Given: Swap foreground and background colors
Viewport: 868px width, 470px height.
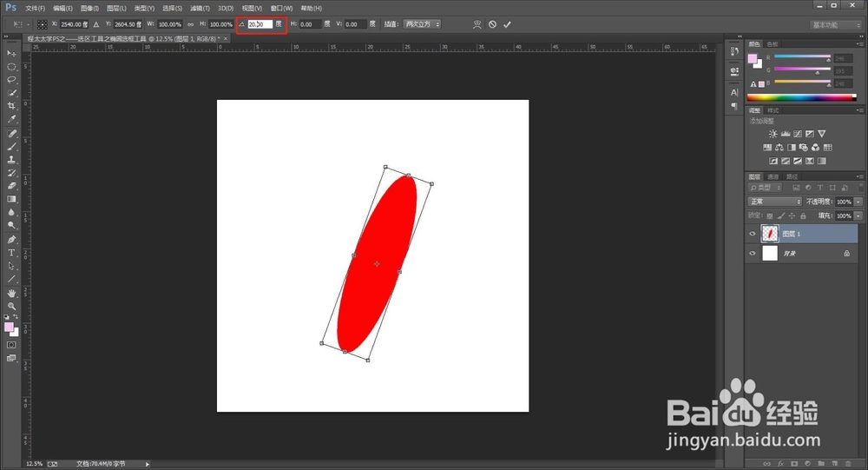Looking at the screenshot, I should point(16,317).
